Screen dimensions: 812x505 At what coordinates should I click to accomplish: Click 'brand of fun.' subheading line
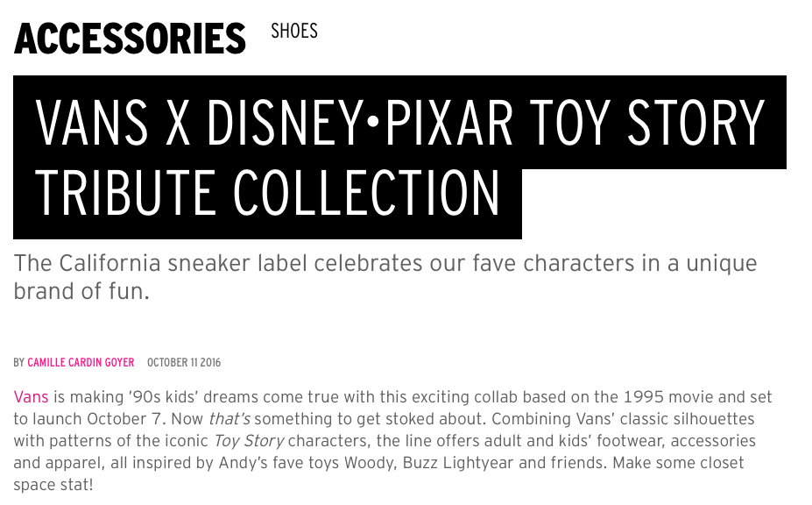[x=81, y=292]
